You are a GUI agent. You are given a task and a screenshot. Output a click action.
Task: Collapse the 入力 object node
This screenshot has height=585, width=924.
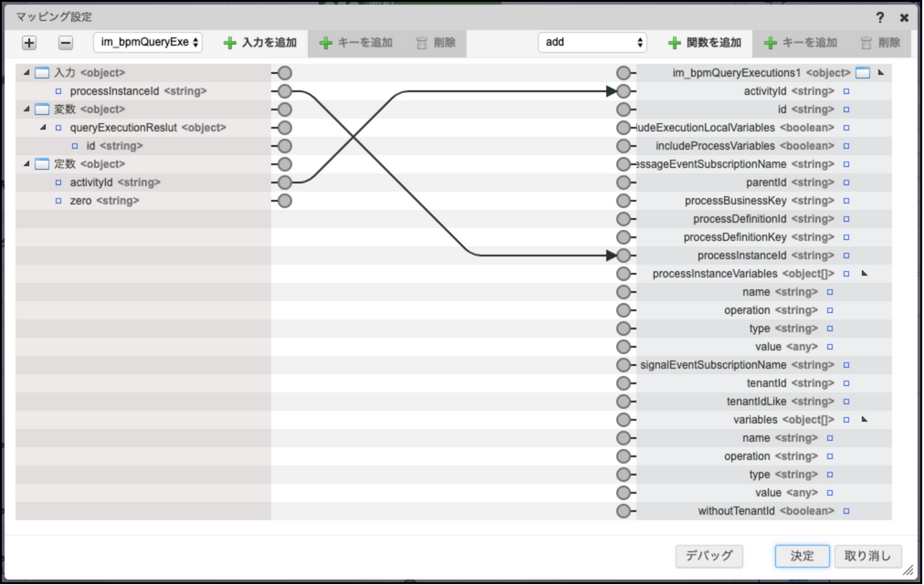26,72
